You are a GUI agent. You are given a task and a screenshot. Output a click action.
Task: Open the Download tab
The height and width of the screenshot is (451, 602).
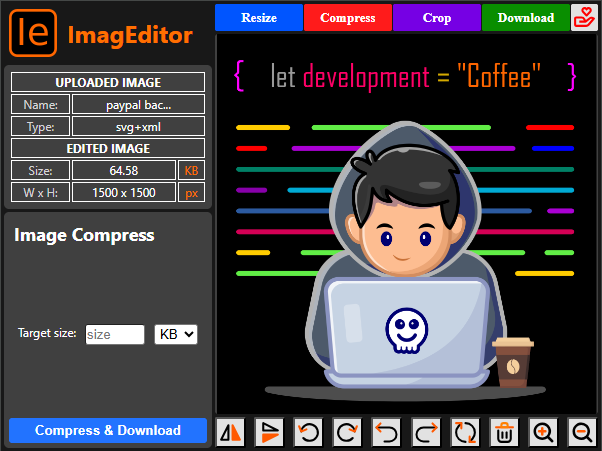526,18
